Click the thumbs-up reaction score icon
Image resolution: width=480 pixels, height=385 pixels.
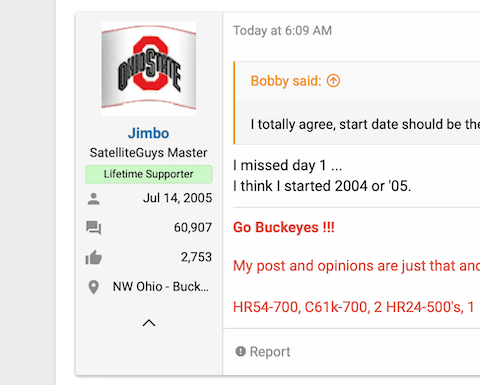click(94, 257)
